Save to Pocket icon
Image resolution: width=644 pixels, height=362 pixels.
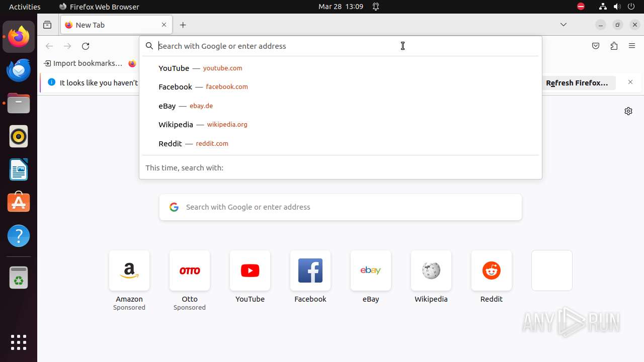click(x=596, y=46)
